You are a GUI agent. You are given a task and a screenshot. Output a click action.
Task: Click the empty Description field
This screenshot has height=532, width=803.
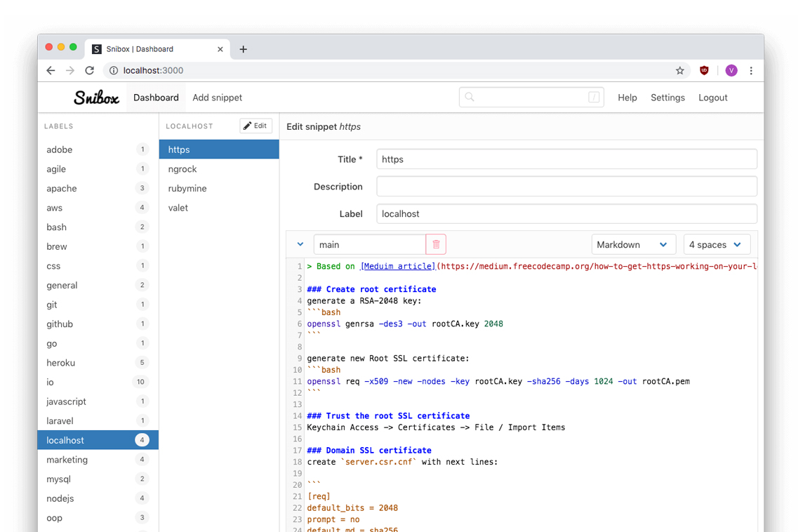(x=566, y=187)
